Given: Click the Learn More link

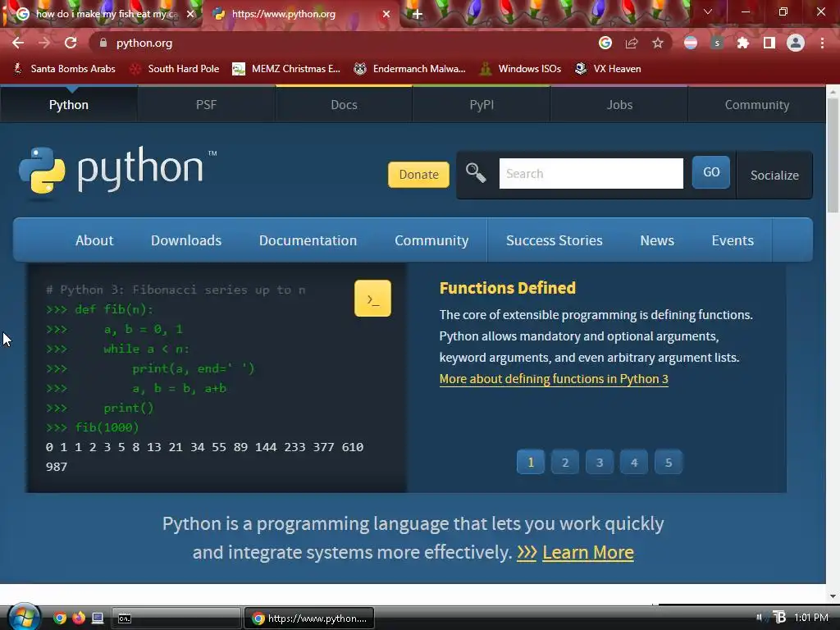Looking at the screenshot, I should coord(587,552).
